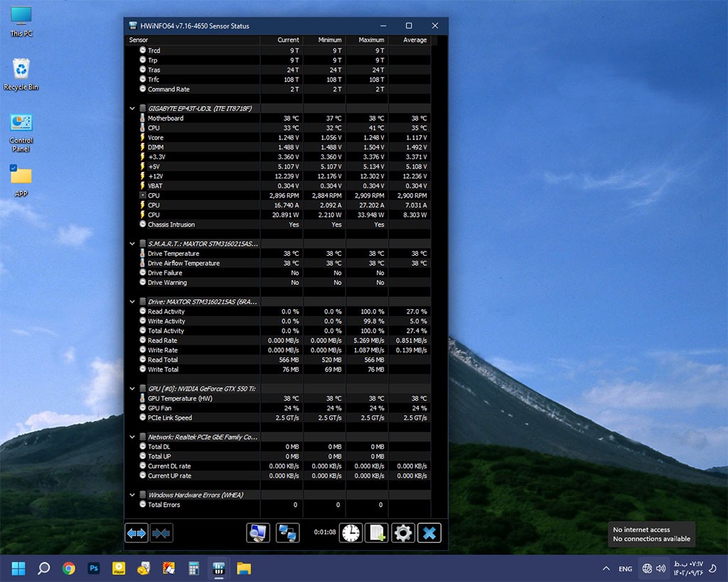The height and width of the screenshot is (582, 728).
Task: Open sensor settings gear button
Action: tap(403, 532)
